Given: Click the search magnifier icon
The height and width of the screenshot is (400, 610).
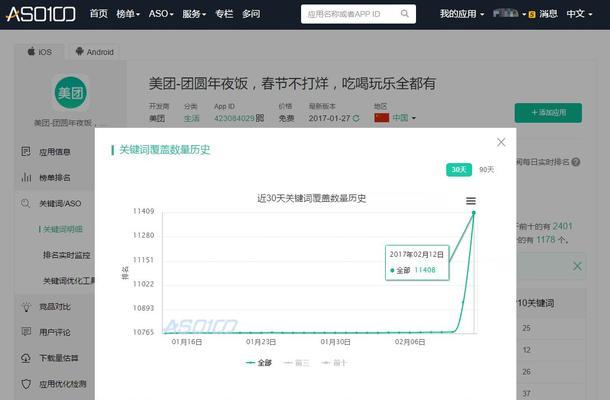Looking at the screenshot, I should [x=405, y=14].
